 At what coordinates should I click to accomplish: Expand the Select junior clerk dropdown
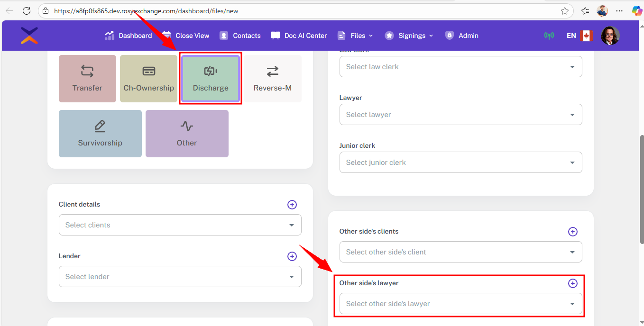pos(460,163)
